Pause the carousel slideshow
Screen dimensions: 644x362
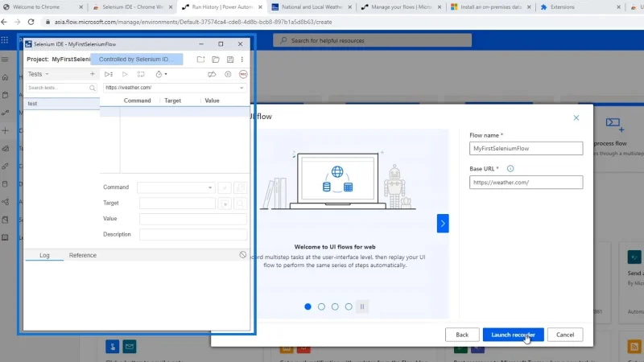[x=361, y=306]
